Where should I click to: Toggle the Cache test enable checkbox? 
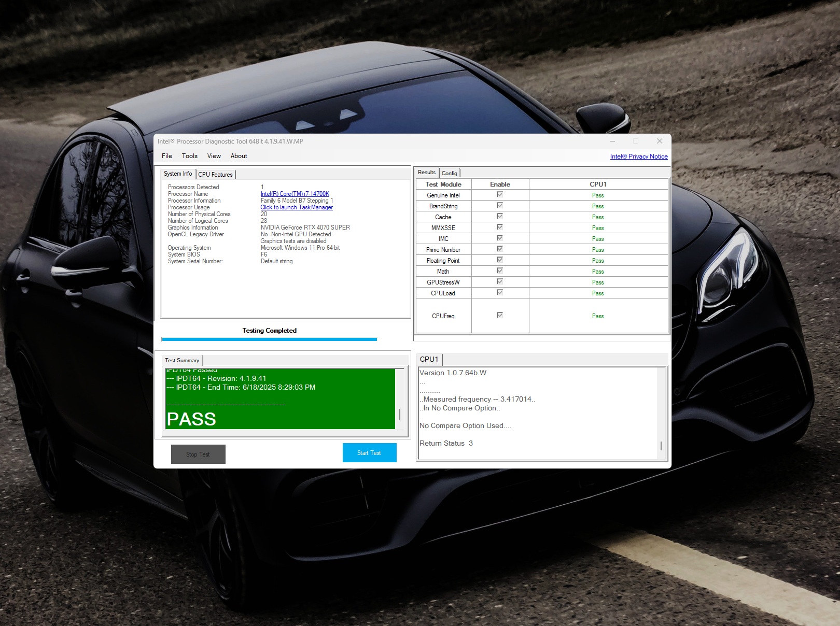[500, 217]
